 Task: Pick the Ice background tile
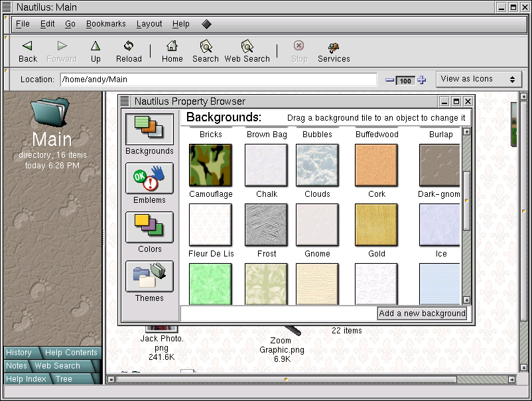point(439,225)
